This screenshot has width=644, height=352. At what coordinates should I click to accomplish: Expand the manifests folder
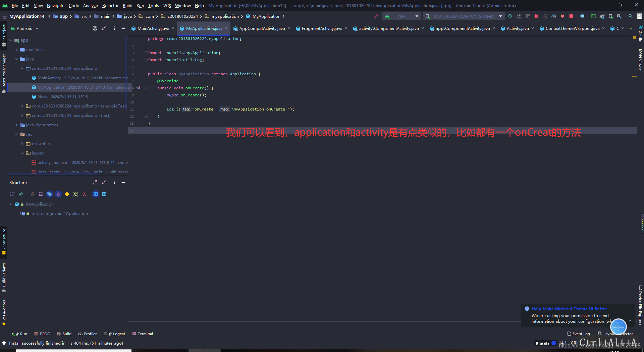[16, 50]
